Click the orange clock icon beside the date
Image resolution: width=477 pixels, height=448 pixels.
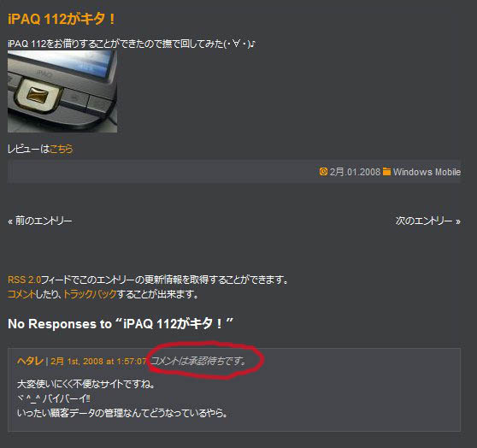(323, 171)
